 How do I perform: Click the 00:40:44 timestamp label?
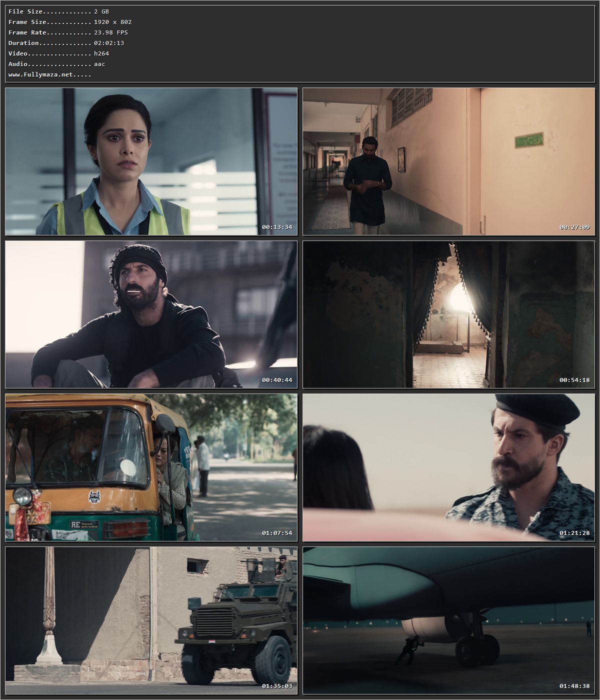tap(277, 380)
